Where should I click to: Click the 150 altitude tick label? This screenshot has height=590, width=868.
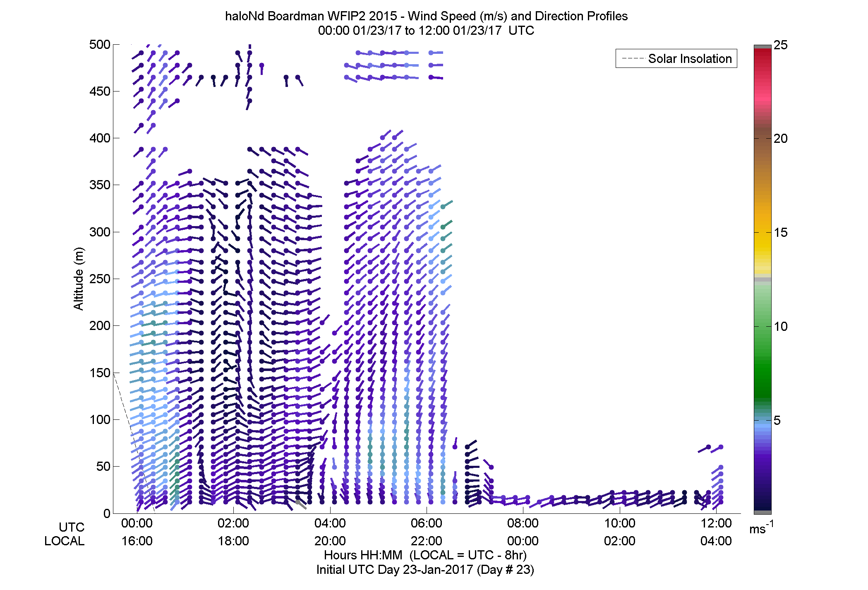pyautogui.click(x=100, y=373)
